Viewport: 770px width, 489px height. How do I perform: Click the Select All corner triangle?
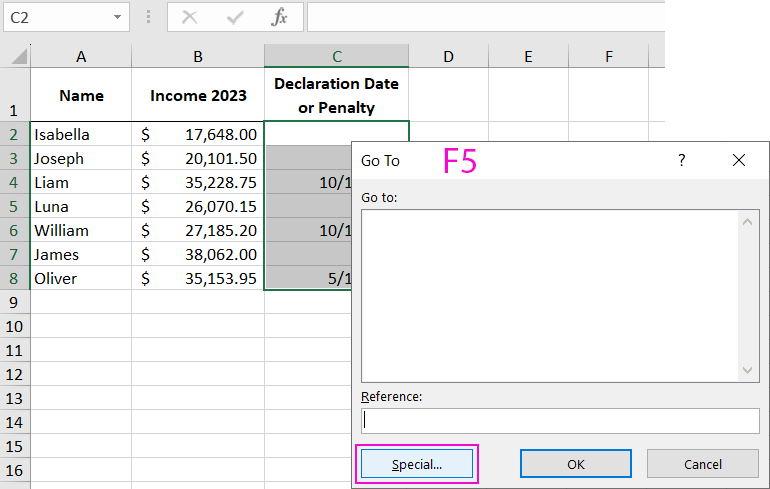(18, 57)
